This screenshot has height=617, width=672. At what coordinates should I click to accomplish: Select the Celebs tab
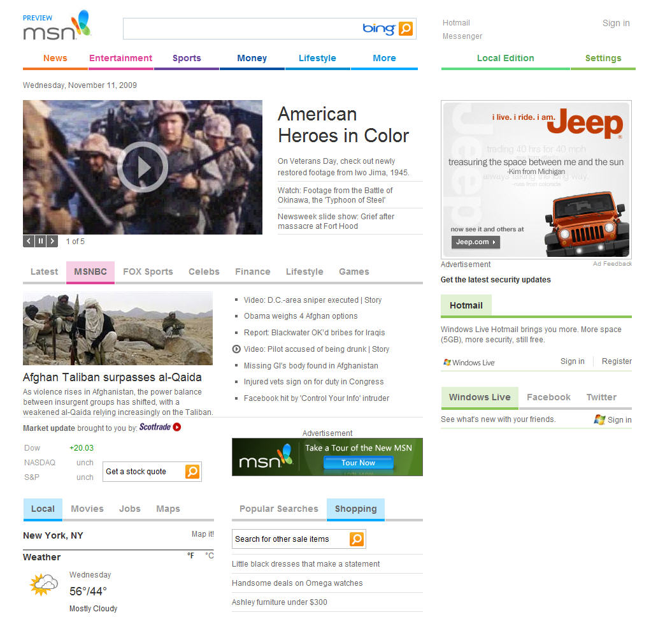[x=204, y=272]
